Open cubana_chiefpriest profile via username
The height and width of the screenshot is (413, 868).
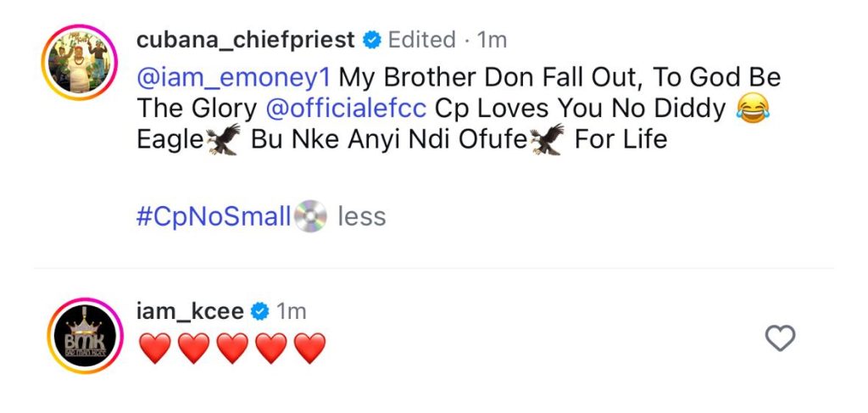coord(246,40)
